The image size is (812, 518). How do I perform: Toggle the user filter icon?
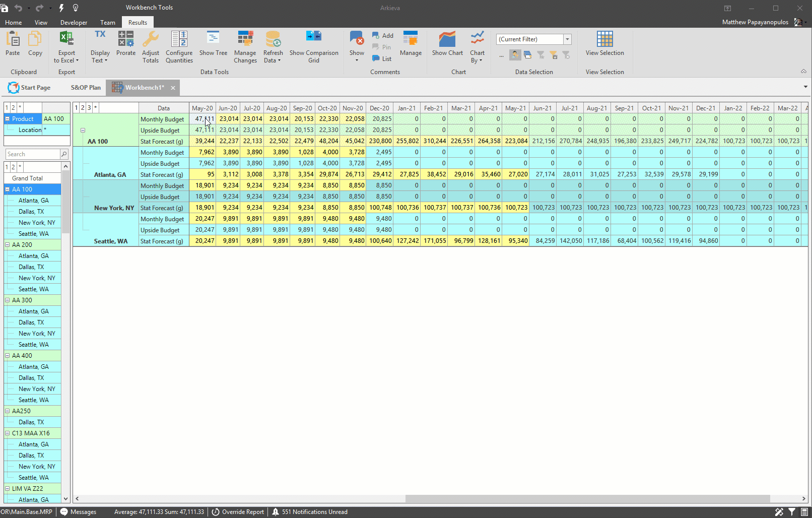coord(515,55)
